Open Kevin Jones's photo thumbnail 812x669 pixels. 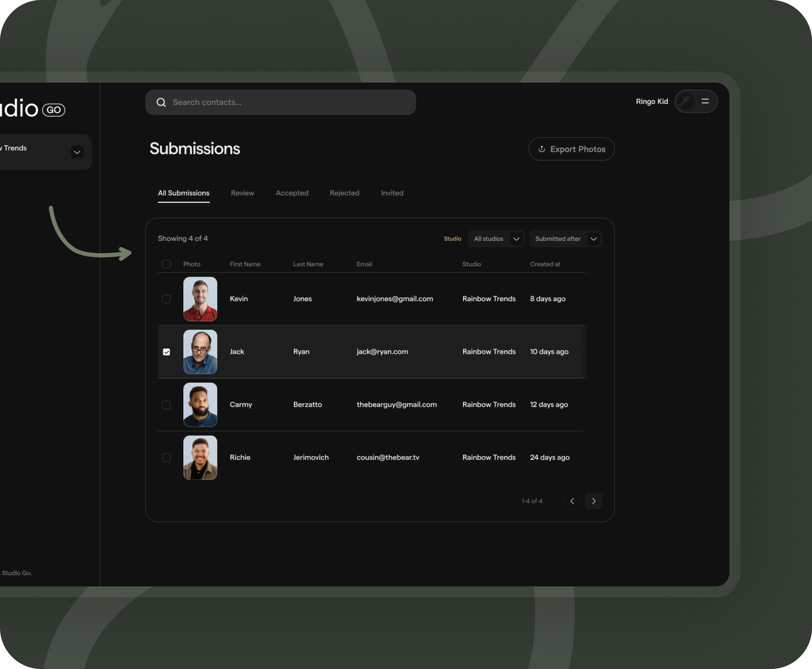tap(200, 299)
